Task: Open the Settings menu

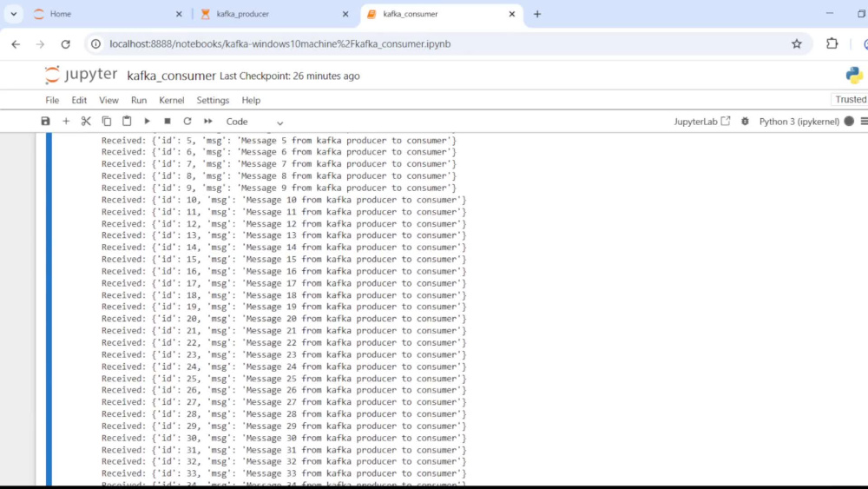Action: 213,100
